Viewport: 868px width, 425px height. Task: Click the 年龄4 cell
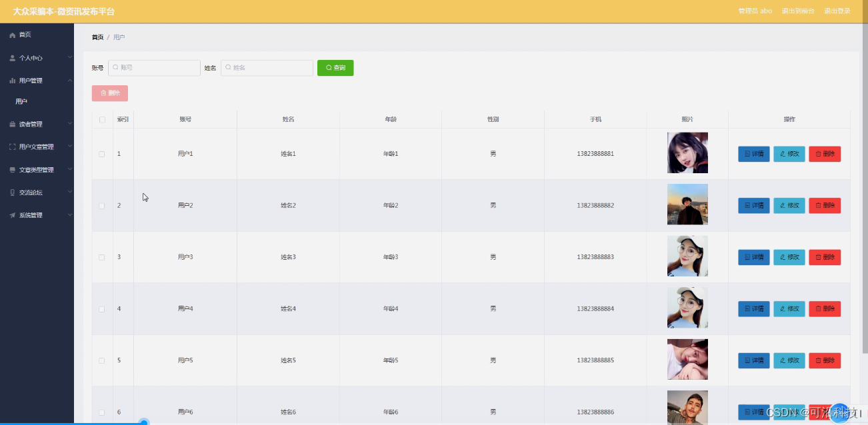point(391,309)
